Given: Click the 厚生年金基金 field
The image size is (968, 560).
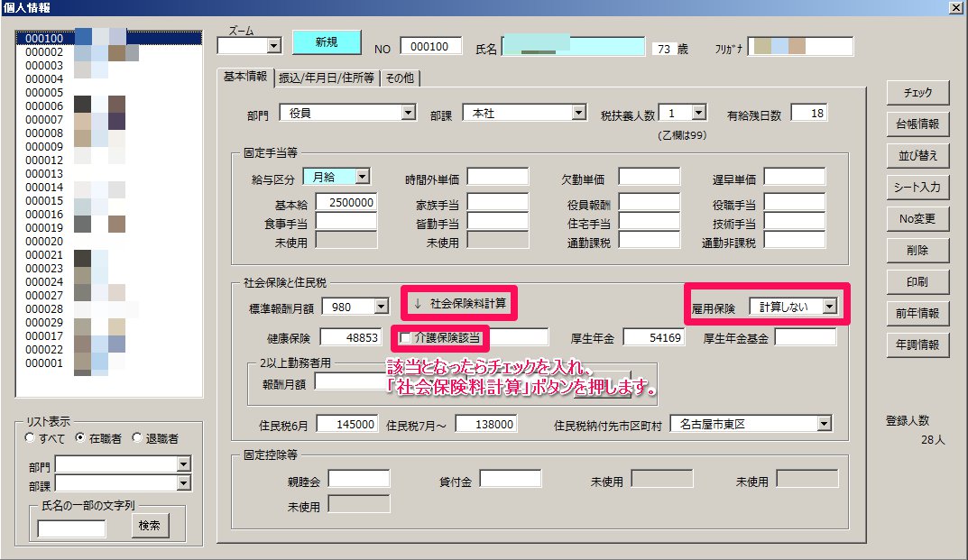Looking at the screenshot, I should point(806,337).
